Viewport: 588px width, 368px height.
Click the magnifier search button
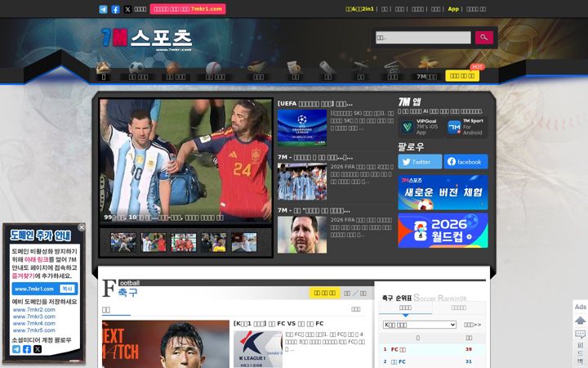click(x=484, y=38)
